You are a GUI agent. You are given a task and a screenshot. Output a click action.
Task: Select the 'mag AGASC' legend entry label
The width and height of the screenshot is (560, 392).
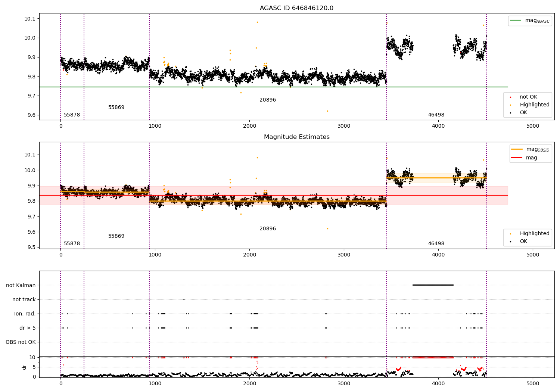537,21
